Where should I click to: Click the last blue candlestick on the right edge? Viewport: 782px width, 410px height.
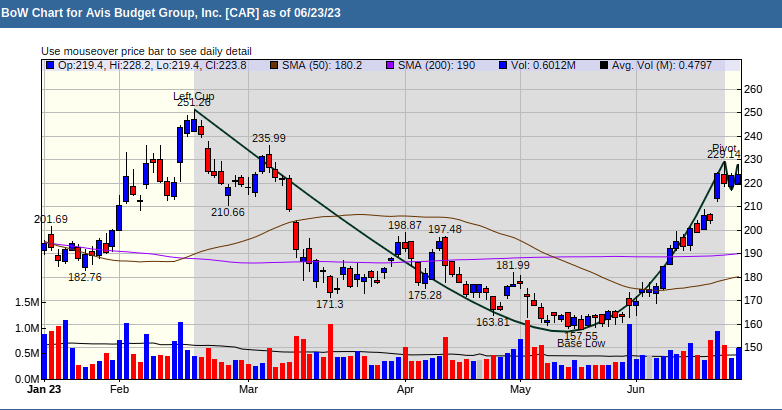pos(738,179)
